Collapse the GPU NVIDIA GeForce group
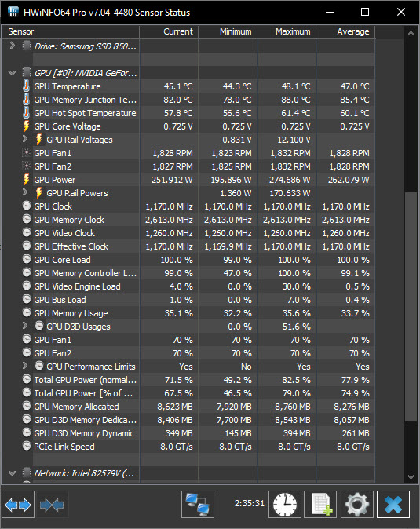 [13, 72]
